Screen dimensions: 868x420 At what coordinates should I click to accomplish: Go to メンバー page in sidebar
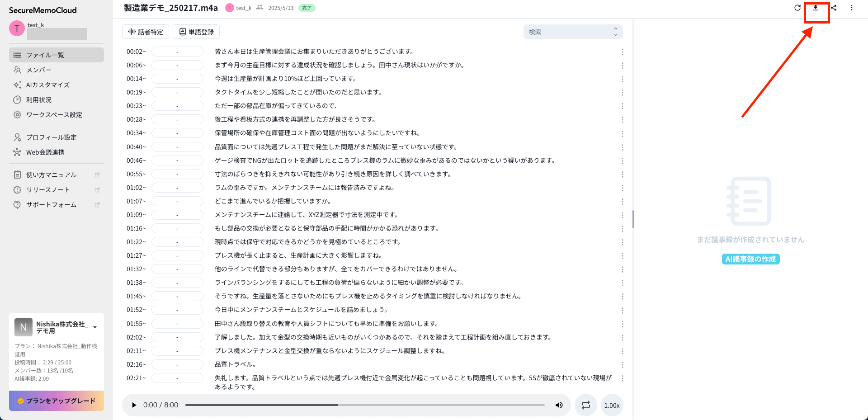[x=39, y=70]
